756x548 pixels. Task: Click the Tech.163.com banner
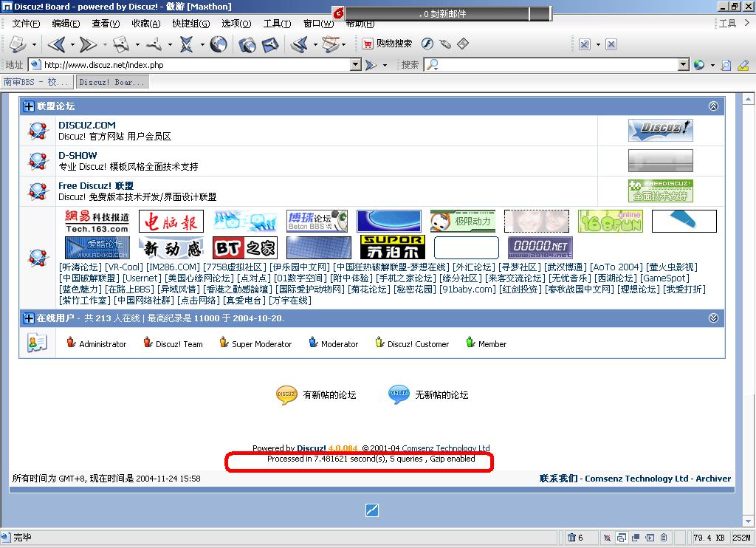[97, 222]
